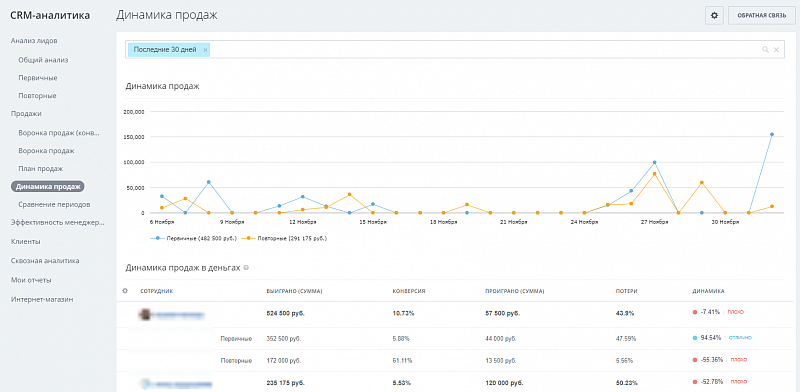The height and width of the screenshot is (392, 800).
Task: Click the red status dot next to -7.41%
Action: [695, 312]
